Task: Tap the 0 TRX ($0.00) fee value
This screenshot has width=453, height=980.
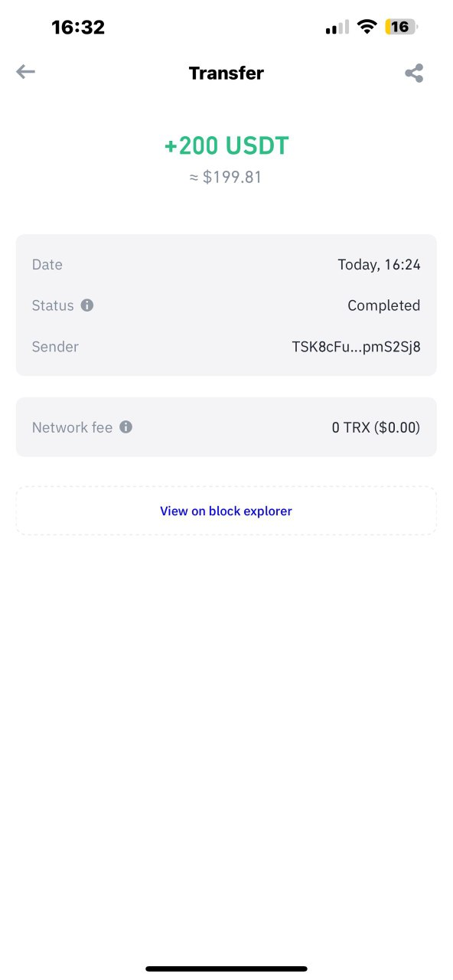Action: pyautogui.click(x=376, y=427)
